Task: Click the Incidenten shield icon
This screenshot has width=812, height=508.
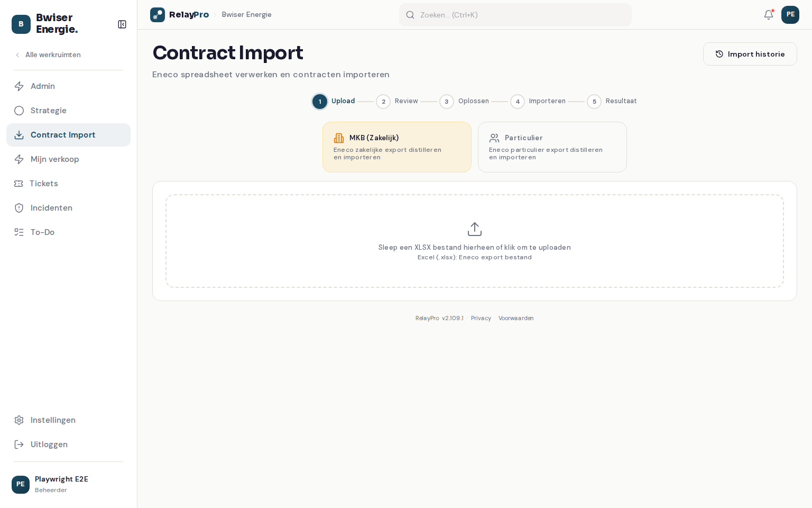Action: 19,208
